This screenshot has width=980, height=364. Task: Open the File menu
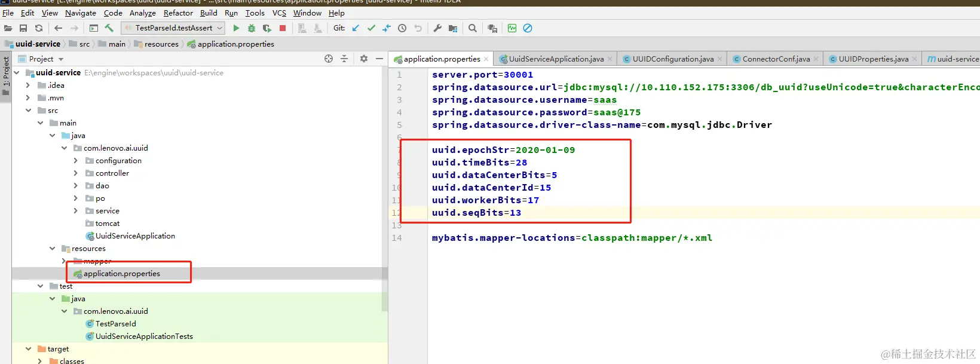tap(8, 13)
